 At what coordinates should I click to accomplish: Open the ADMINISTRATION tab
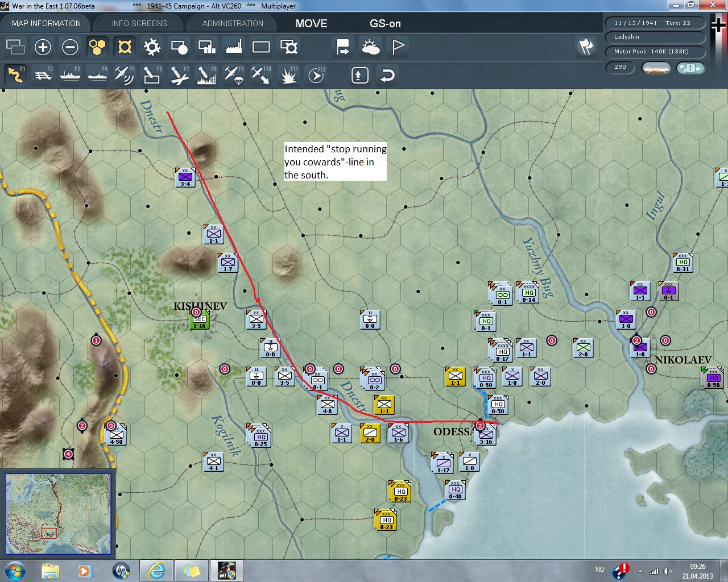233,23
